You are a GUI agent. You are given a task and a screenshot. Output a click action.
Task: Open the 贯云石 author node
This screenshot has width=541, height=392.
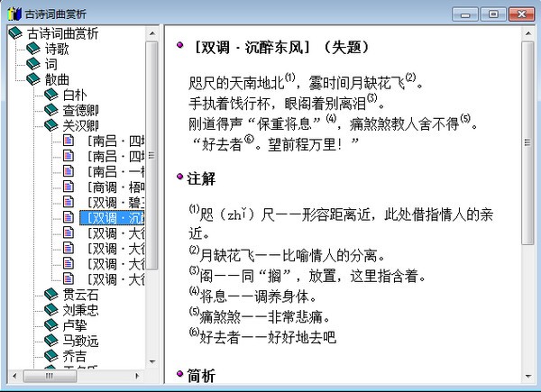pos(81,295)
